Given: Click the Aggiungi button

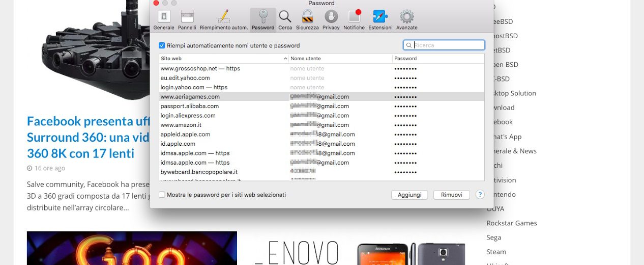Looking at the screenshot, I should point(409,195).
